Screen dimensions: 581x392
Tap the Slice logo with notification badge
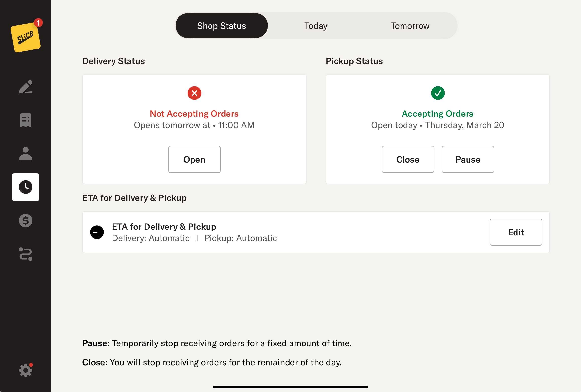click(x=26, y=36)
